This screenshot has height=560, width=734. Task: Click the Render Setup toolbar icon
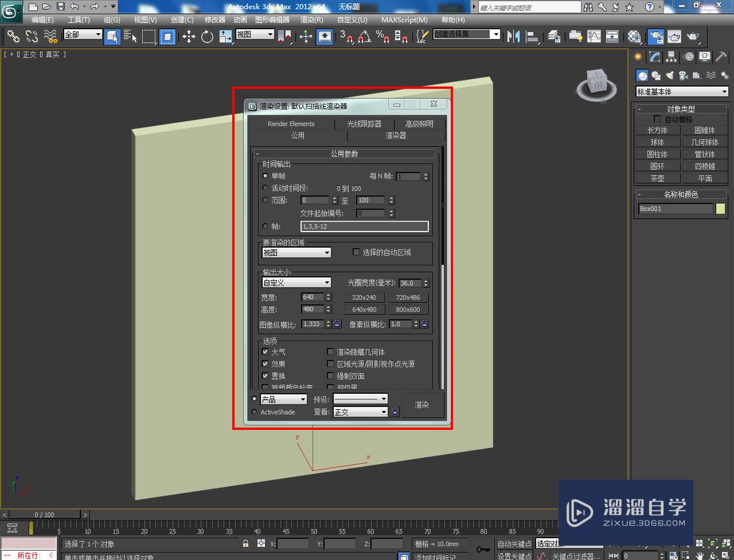pos(655,37)
